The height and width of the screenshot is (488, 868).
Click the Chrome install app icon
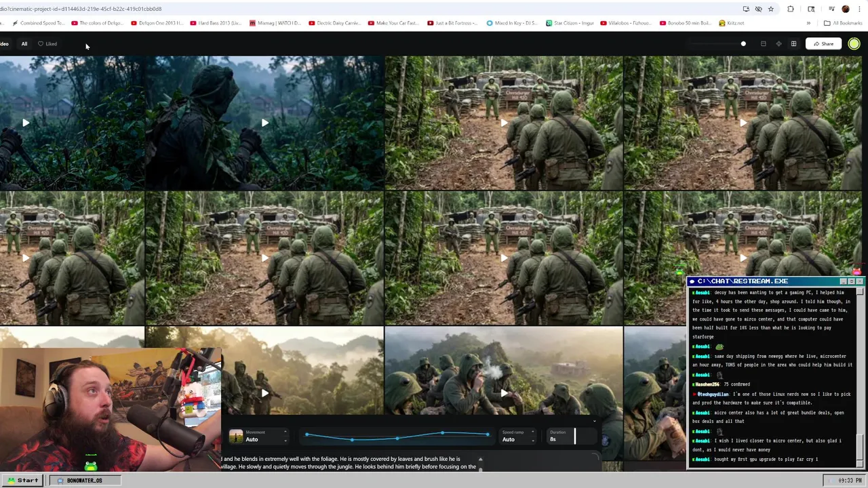point(746,9)
